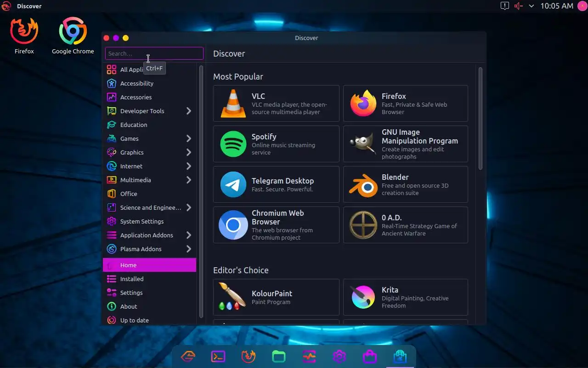The image size is (588, 368).
Task: Open Firefox icon in Most Popular
Action: pyautogui.click(x=363, y=103)
